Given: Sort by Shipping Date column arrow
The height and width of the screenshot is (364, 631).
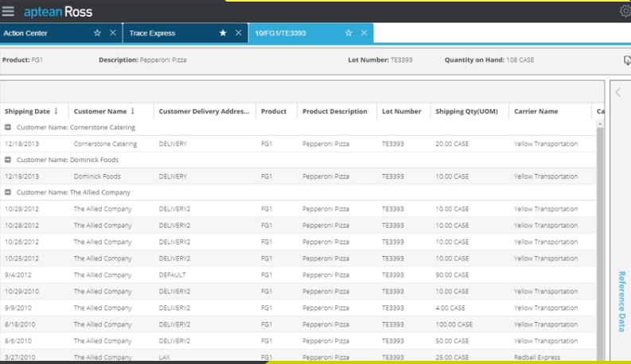Looking at the screenshot, I should 56,111.
